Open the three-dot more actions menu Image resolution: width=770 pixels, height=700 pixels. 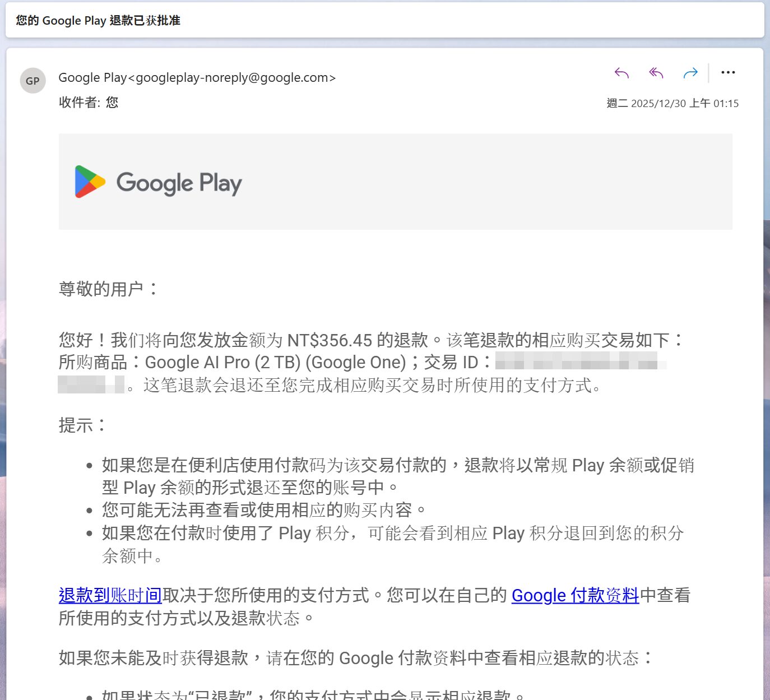(x=728, y=72)
